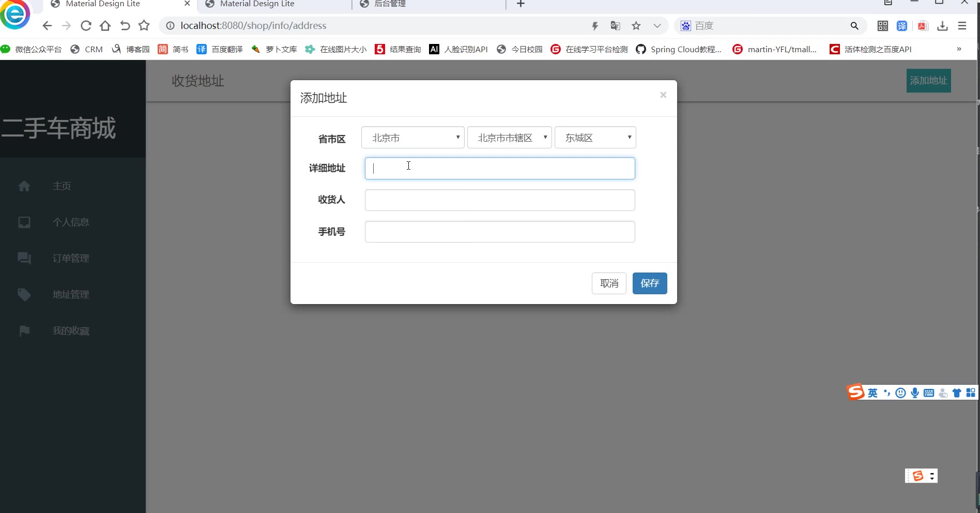This screenshot has width=980, height=513.
Task: Open a new tab with plus button
Action: click(x=521, y=4)
